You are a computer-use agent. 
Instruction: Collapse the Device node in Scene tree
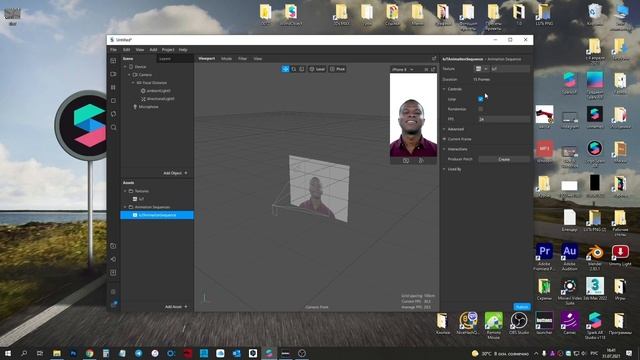[x=125, y=67]
